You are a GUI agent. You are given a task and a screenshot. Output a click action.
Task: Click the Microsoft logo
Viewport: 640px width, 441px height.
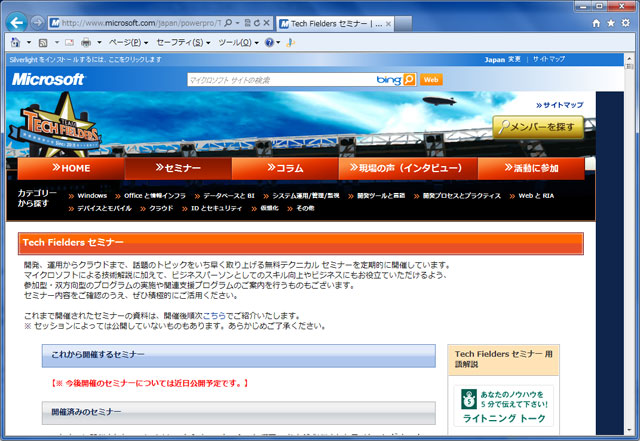pos(48,79)
